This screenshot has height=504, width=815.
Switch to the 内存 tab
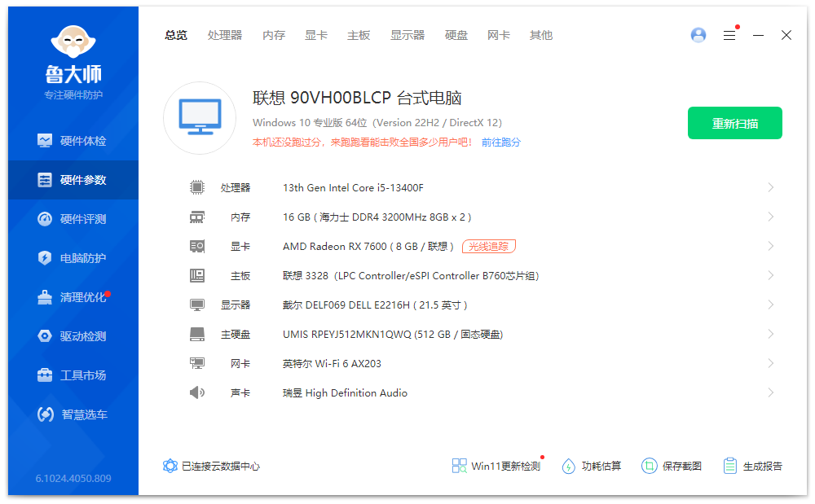tap(274, 35)
